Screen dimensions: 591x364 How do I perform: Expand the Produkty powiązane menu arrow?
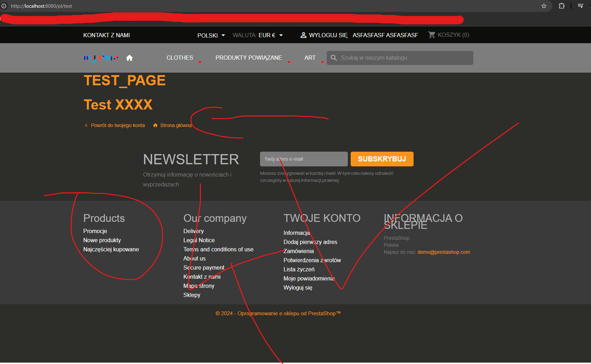coord(289,62)
